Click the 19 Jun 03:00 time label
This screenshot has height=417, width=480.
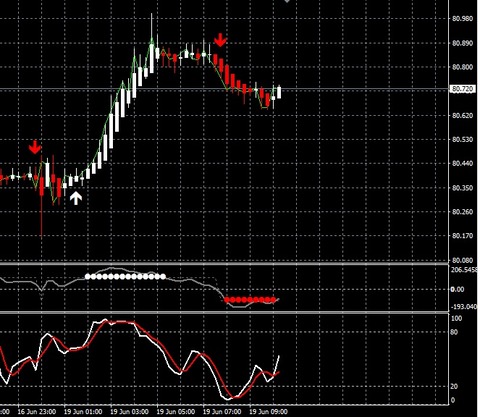tap(129, 412)
